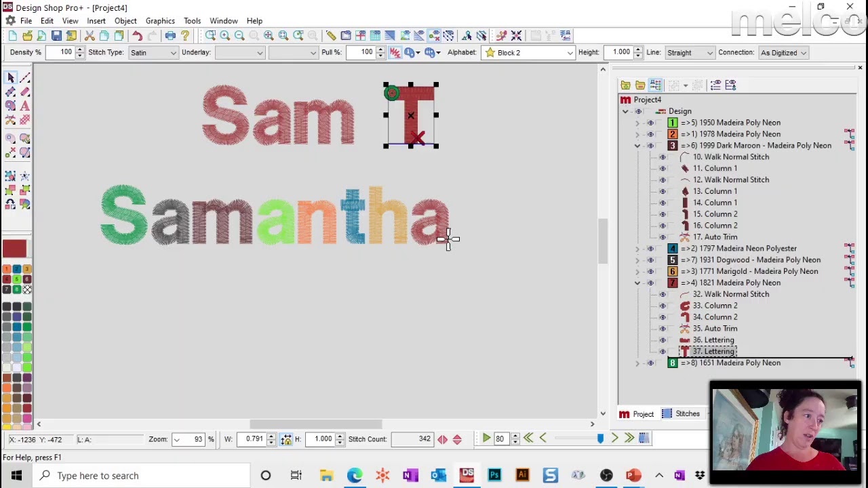Switch to the Stitches tab
The image size is (868, 488).
[x=681, y=413]
